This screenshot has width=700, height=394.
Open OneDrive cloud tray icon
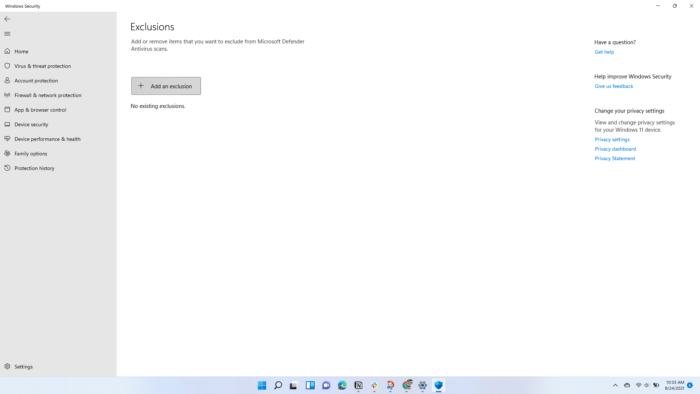(x=627, y=386)
